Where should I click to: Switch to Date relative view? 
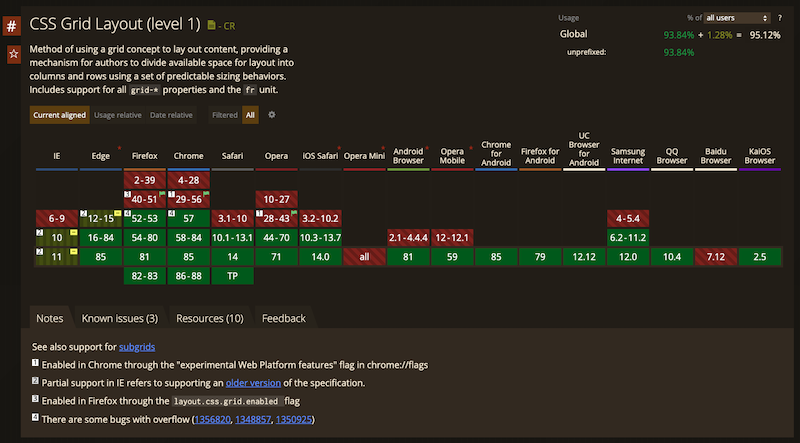tap(171, 115)
